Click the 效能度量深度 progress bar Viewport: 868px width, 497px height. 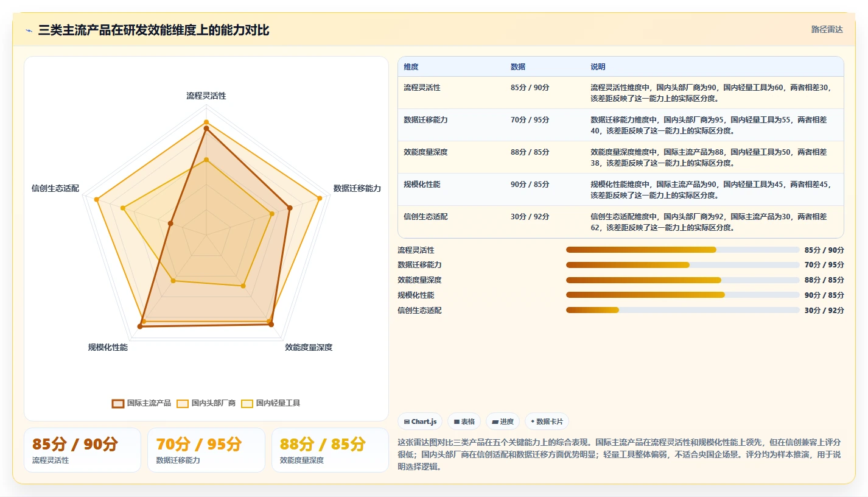[x=682, y=280]
